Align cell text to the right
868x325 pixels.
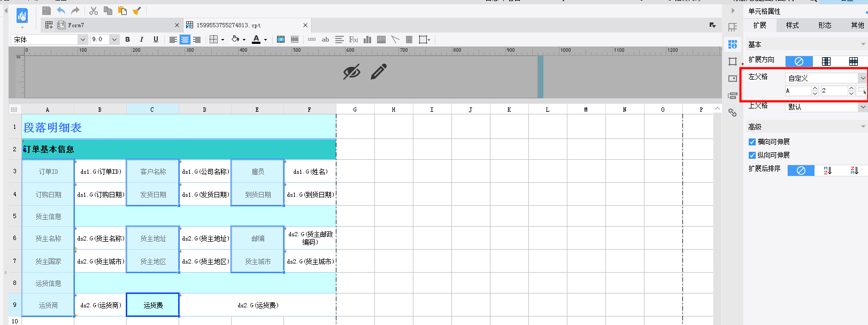(197, 40)
